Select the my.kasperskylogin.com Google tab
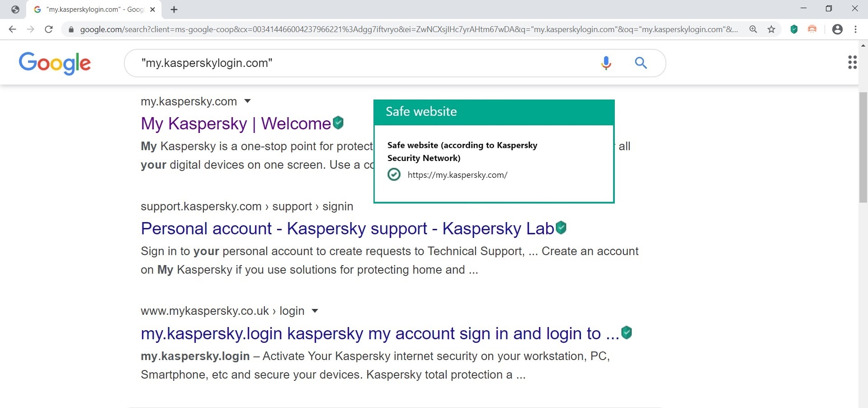 95,9
